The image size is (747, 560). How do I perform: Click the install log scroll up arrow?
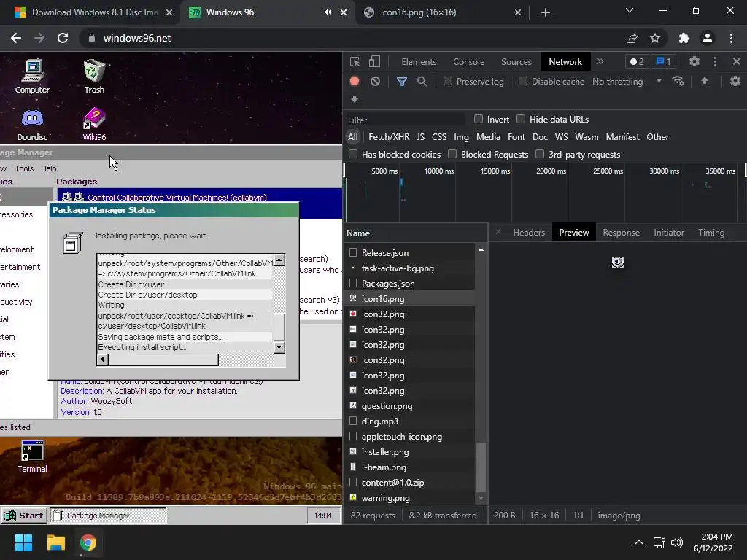(x=279, y=260)
